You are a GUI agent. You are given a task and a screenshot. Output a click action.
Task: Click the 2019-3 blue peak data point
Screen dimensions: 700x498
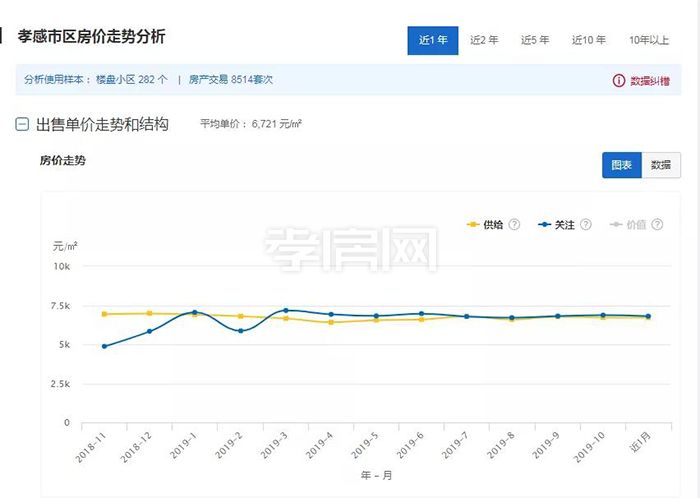click(286, 310)
